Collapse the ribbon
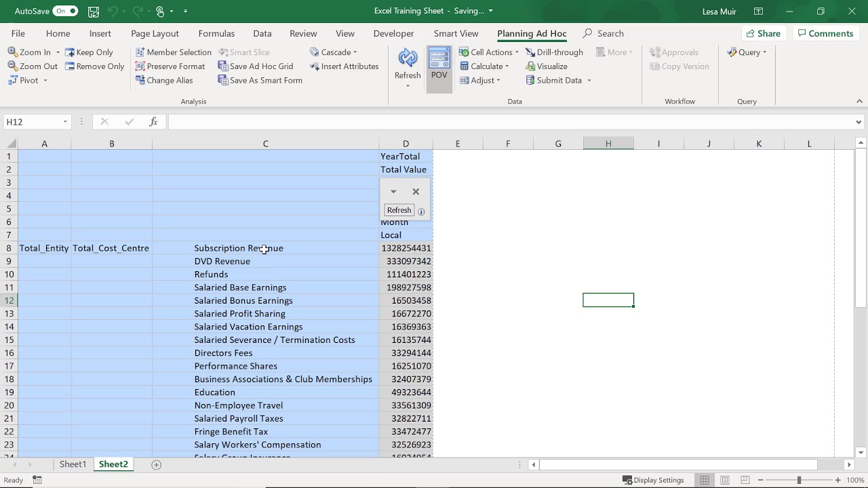Screen dimensions: 868x488 pos(860,102)
